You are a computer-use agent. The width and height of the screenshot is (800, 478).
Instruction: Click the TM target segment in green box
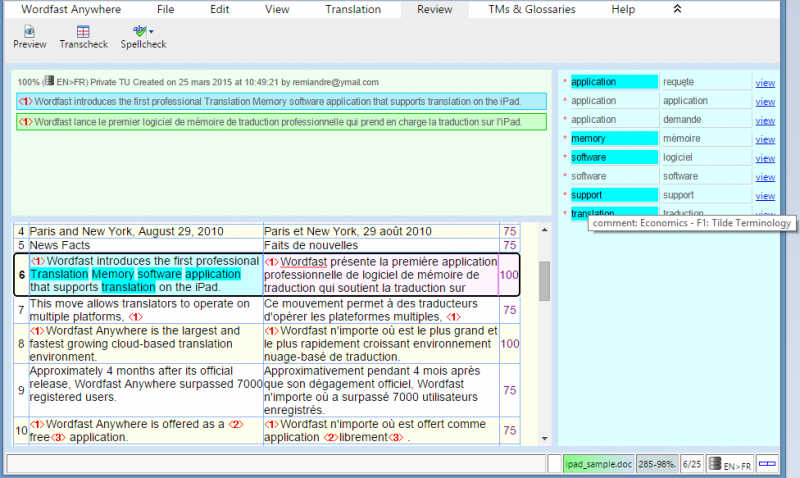tap(281, 122)
